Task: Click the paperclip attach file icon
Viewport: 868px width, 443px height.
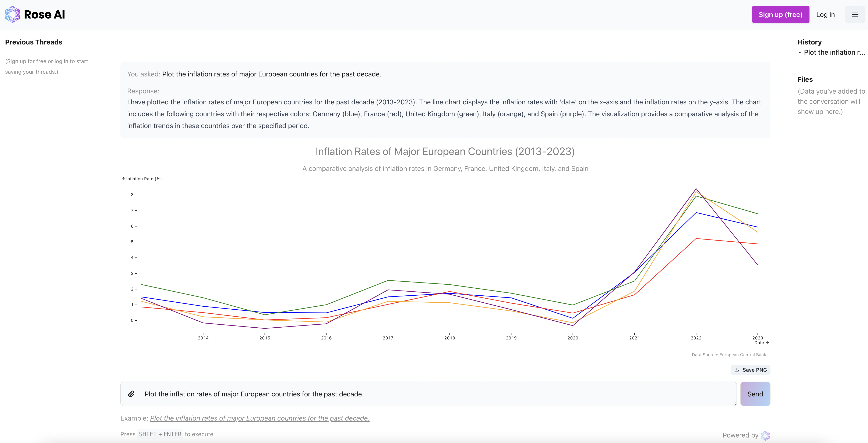Action: click(131, 394)
